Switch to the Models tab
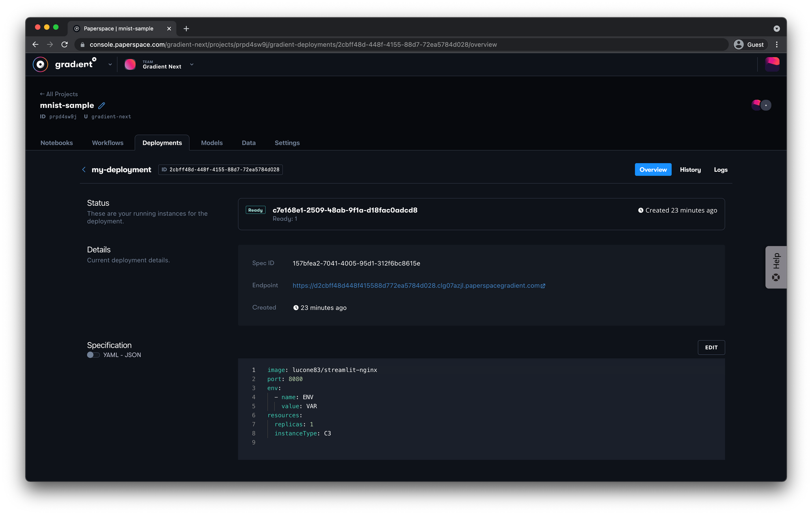The width and height of the screenshot is (812, 515). 212,142
